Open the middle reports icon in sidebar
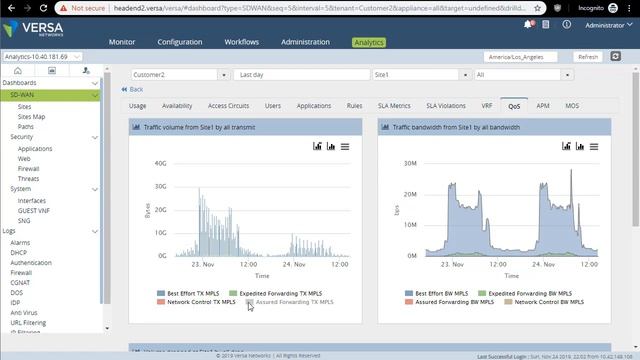This screenshot has width=640, height=360. click(52, 71)
